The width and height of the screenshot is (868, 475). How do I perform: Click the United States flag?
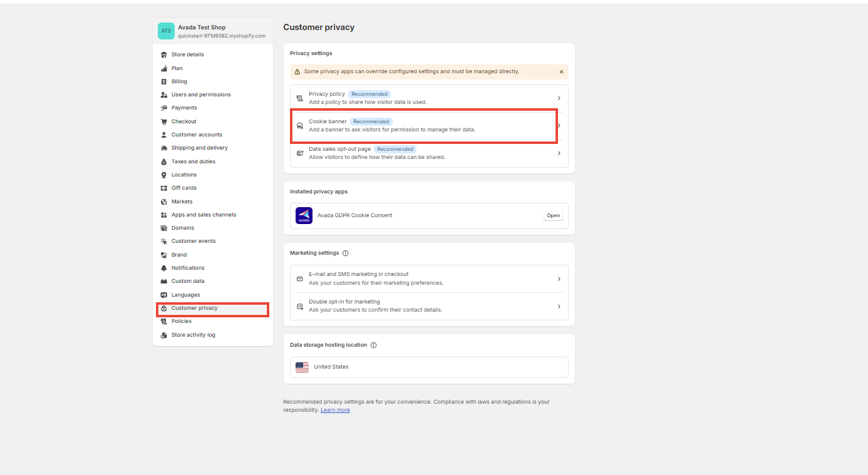(302, 367)
